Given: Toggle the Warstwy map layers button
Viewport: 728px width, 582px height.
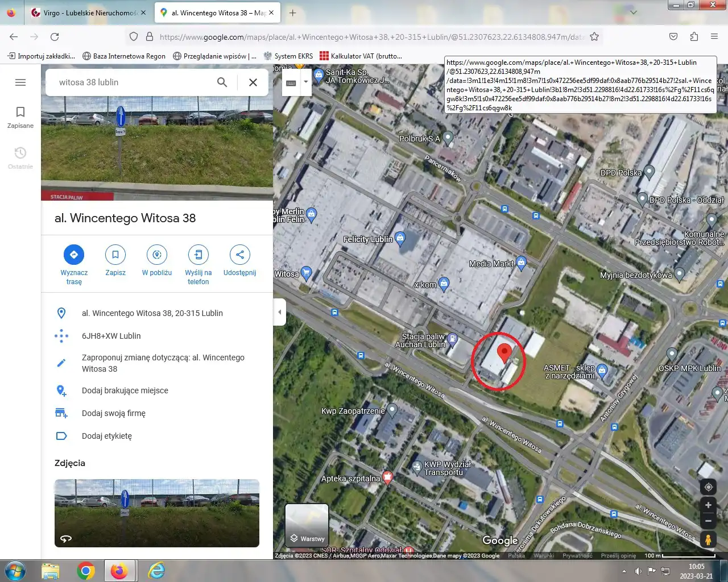Looking at the screenshot, I should tap(307, 525).
